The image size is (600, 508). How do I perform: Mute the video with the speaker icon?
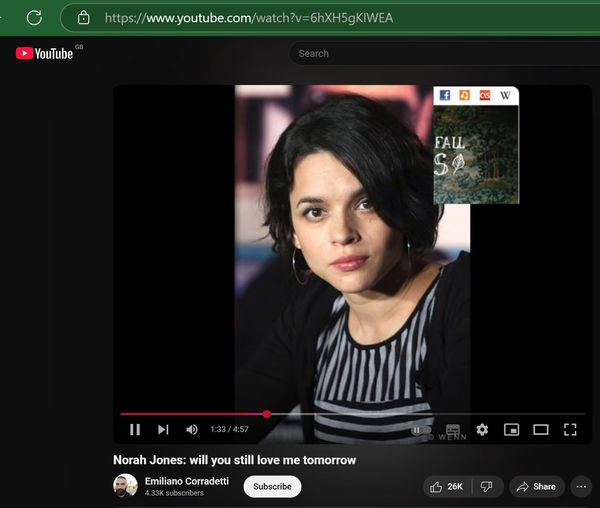coord(192,430)
